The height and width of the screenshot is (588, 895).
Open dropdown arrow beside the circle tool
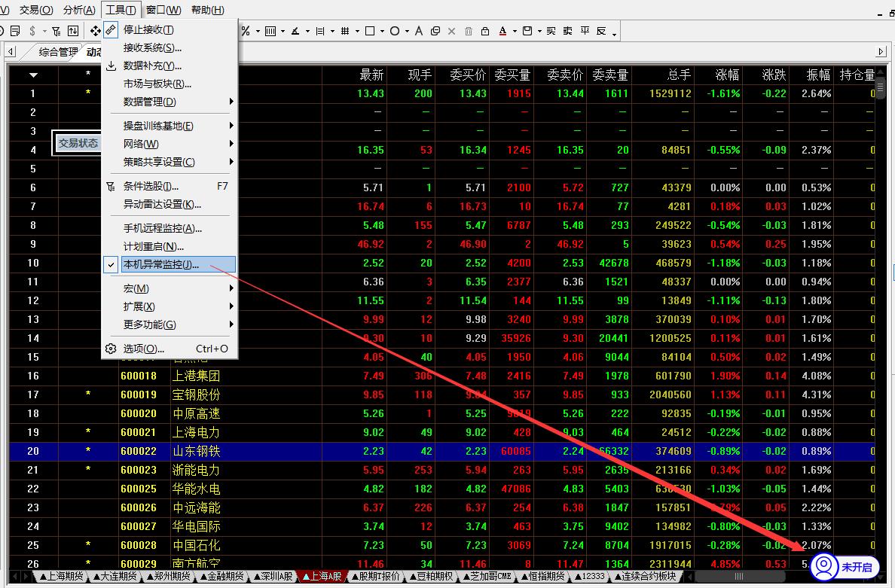point(407,32)
